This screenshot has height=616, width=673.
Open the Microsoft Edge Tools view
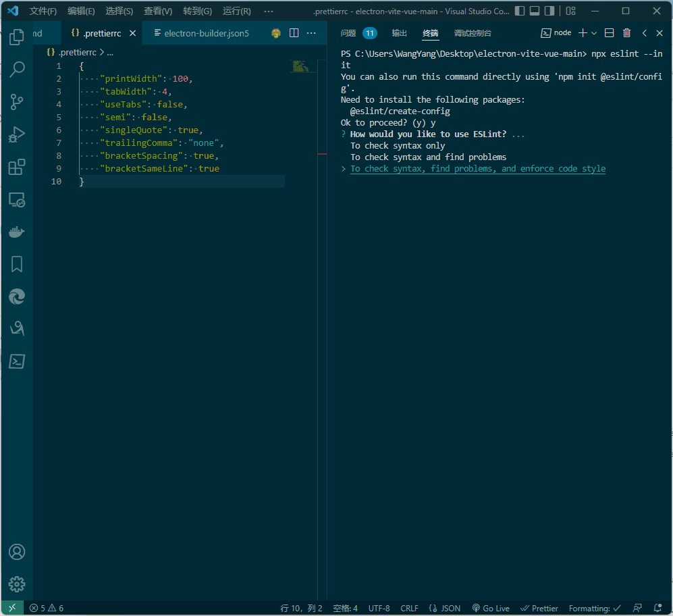point(17,297)
